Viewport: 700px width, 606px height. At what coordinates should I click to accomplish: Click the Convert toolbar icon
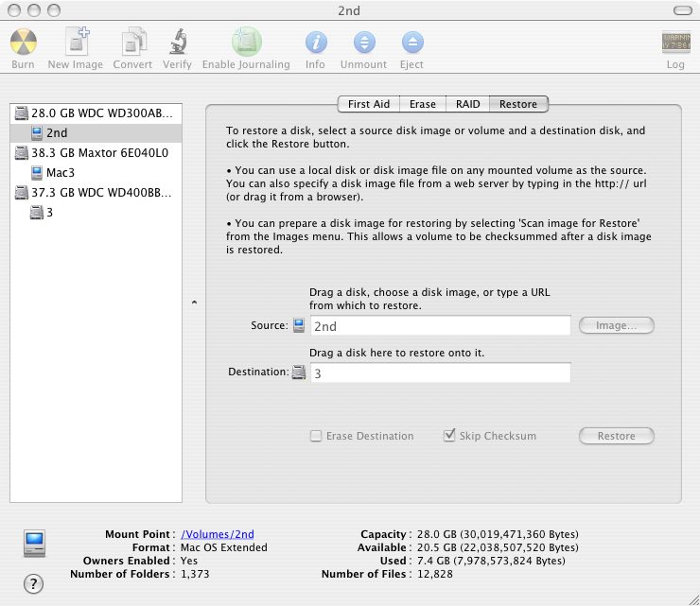tap(133, 42)
